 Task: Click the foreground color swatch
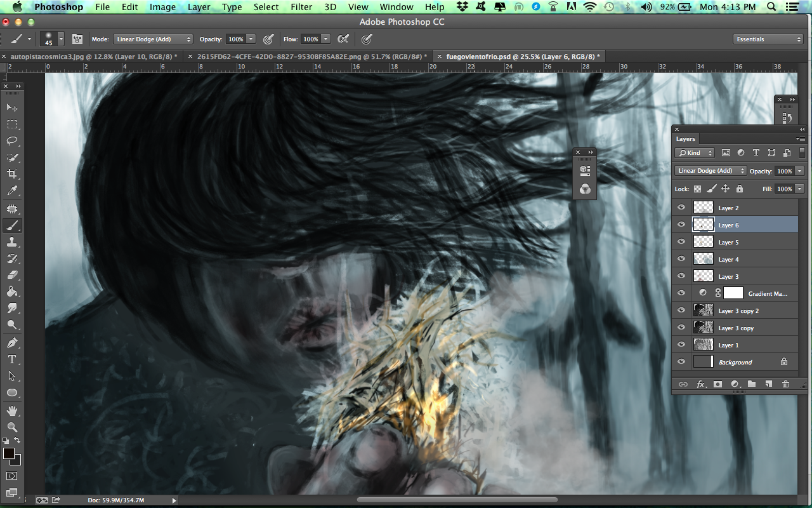point(9,453)
